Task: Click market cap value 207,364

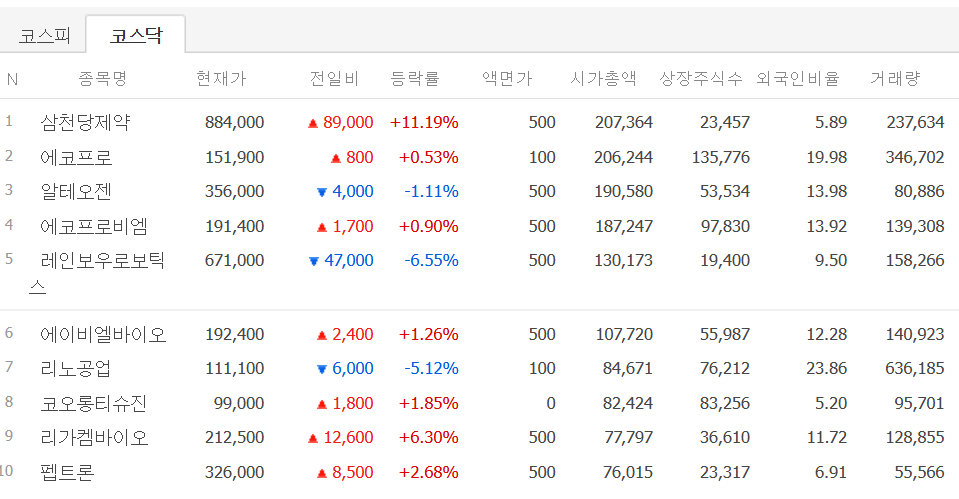Action: 624,122
